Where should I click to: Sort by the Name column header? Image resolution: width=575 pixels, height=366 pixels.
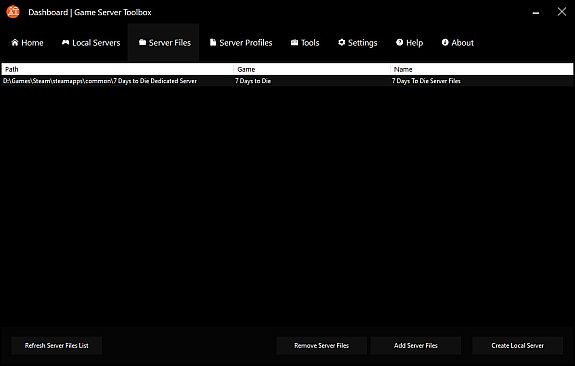tap(482, 69)
